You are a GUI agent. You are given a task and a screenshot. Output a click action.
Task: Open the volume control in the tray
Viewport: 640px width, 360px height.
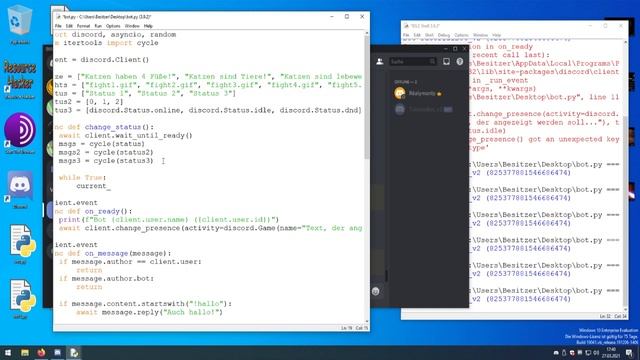[596, 353]
